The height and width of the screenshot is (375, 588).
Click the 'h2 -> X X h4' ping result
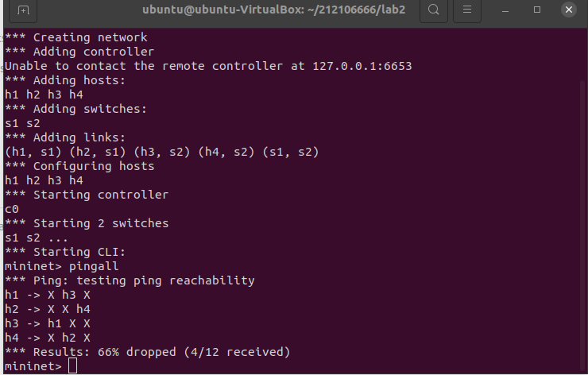[48, 309]
